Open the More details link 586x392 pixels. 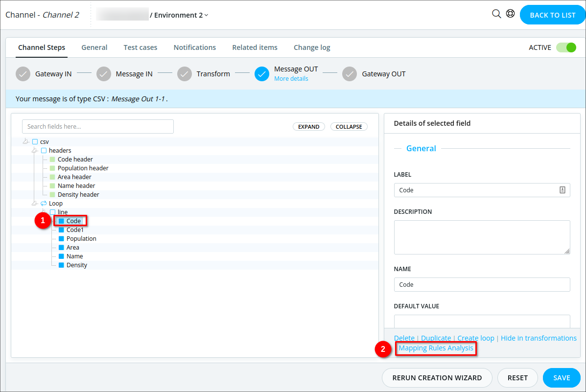click(x=291, y=78)
